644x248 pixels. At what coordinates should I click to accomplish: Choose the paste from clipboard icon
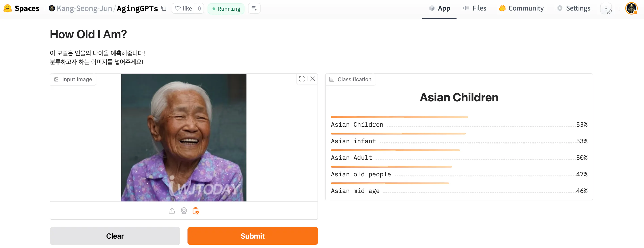(x=196, y=211)
